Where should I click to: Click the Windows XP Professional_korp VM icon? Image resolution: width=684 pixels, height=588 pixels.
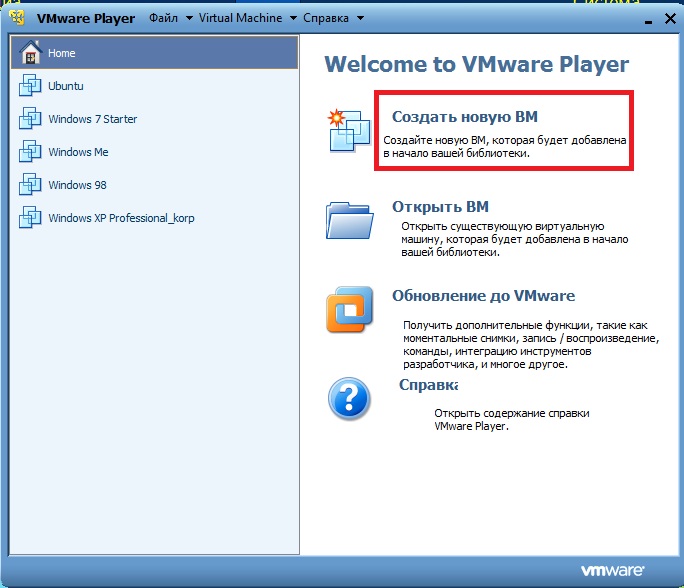click(x=30, y=217)
